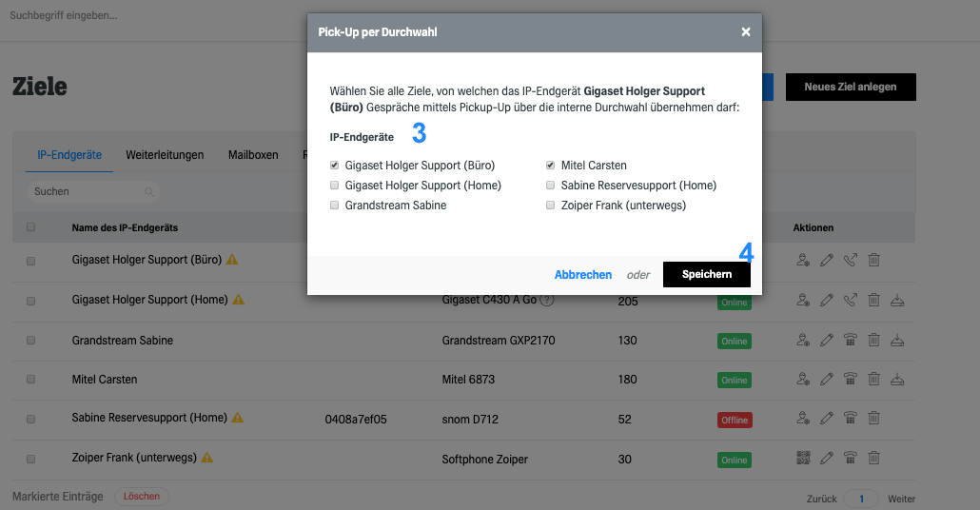Click the help question mark beside Gigaset C430 A Go
980x510 pixels.
(547, 300)
